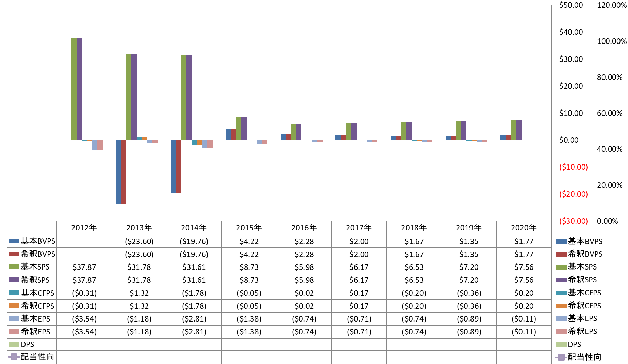
Task: Select the purple 希釈SPS bar for 2015年
Action: [x=244, y=128]
